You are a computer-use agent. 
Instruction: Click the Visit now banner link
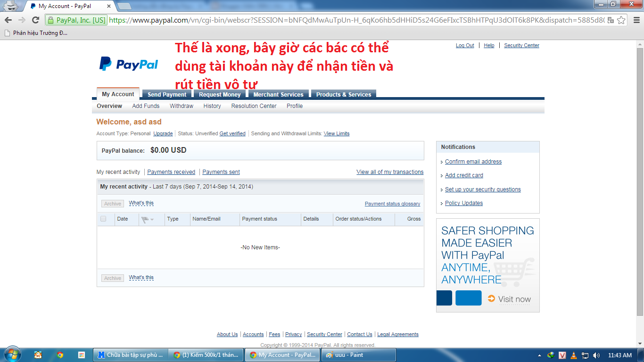point(514,299)
